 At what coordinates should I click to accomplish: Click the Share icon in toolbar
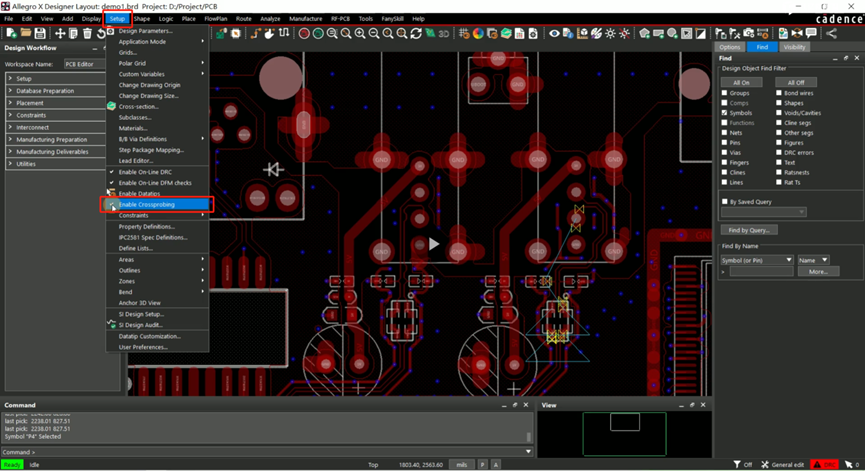point(831,34)
